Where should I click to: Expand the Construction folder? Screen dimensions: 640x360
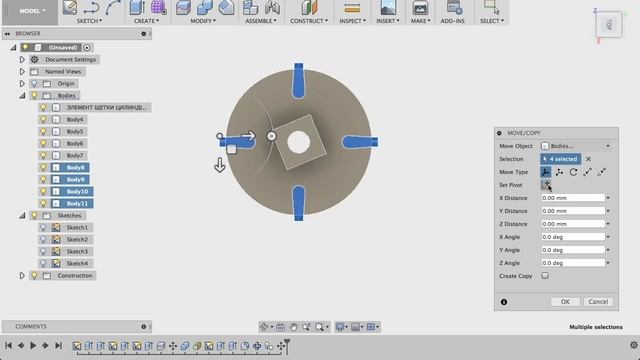tap(22, 276)
